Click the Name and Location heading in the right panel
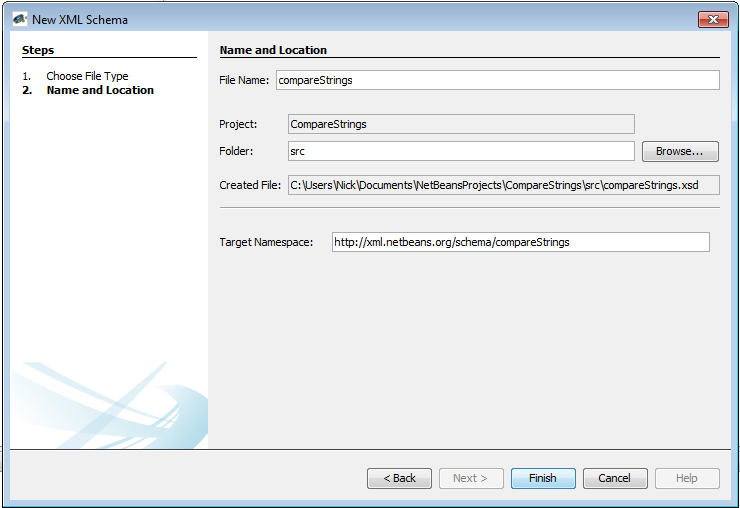This screenshot has height=508, width=740. tap(273, 50)
